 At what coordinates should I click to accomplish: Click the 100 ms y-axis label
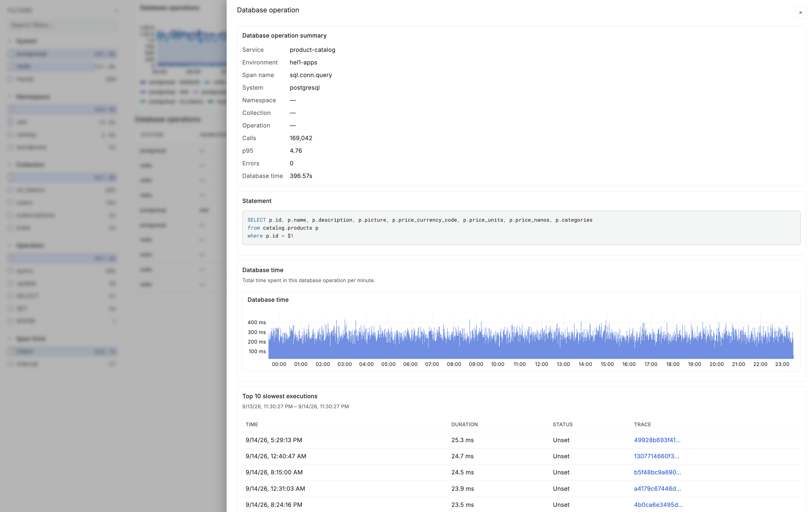257,352
